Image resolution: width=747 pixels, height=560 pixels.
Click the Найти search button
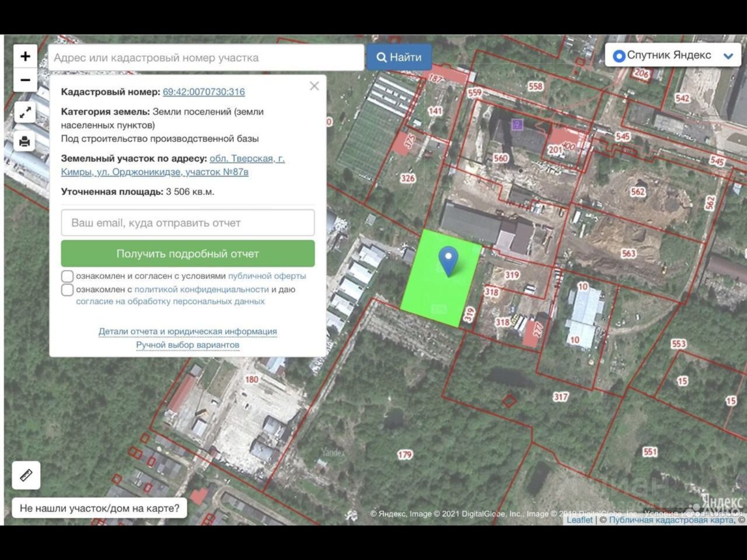click(399, 57)
